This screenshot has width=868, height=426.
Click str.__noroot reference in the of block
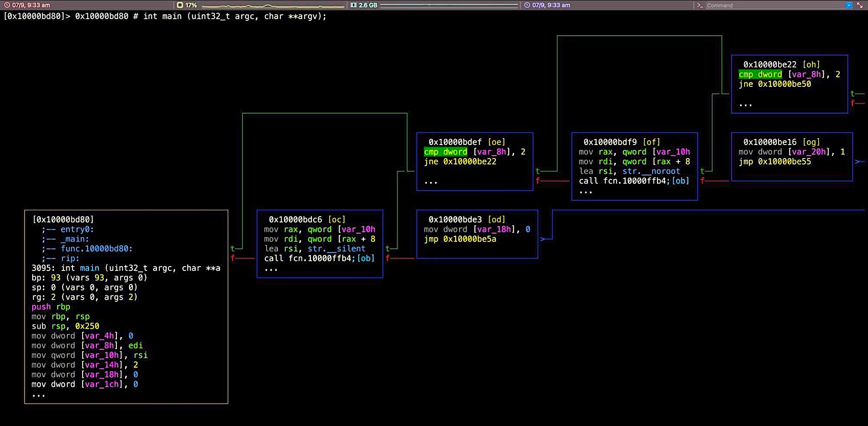click(x=651, y=172)
